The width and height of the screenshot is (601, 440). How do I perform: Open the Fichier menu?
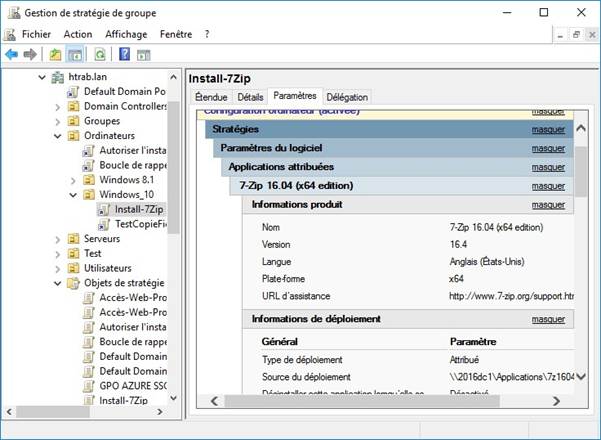(x=36, y=34)
